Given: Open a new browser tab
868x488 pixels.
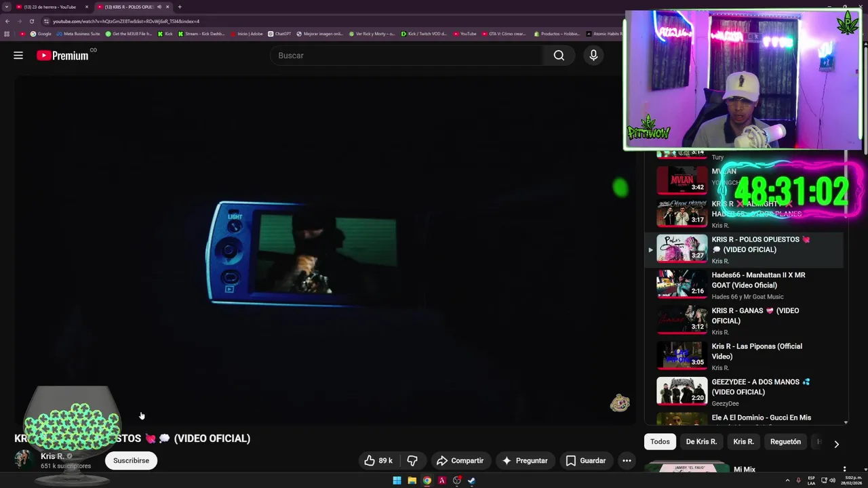Looking at the screenshot, I should [x=180, y=7].
